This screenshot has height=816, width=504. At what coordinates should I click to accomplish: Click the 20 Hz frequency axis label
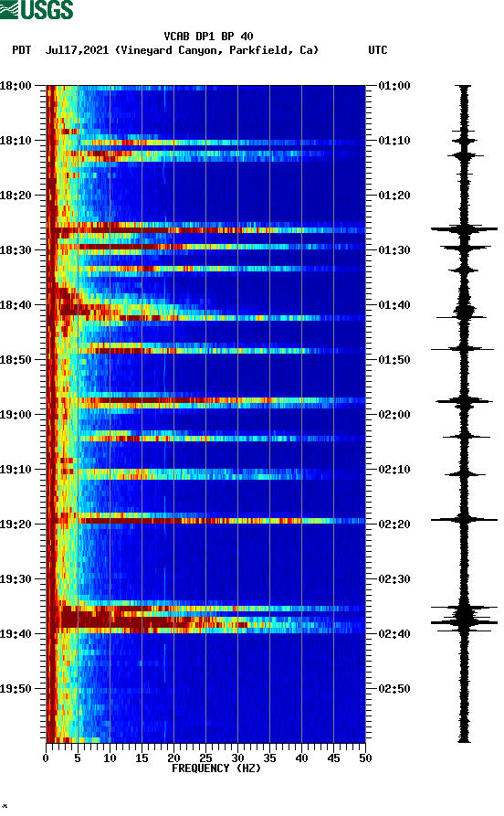[x=173, y=758]
